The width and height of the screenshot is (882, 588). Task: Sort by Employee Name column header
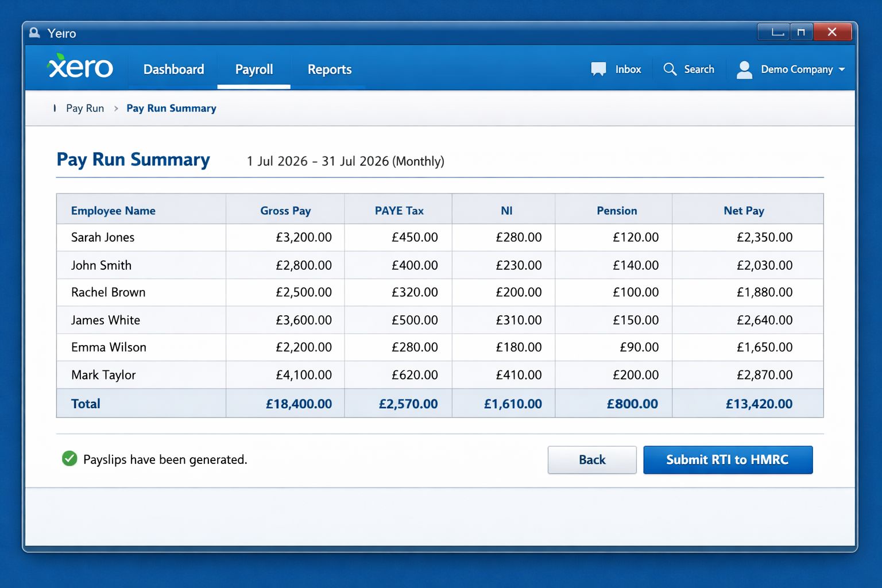pos(113,211)
